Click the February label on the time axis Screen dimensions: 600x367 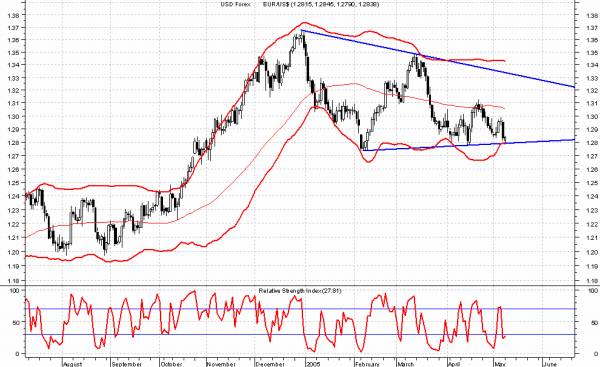[x=367, y=364]
